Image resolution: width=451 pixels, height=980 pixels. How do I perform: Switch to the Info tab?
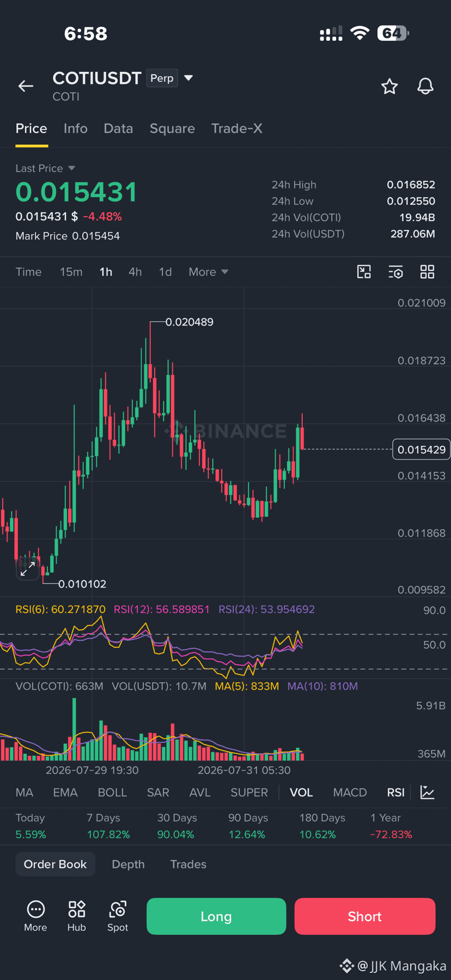pyautogui.click(x=75, y=128)
